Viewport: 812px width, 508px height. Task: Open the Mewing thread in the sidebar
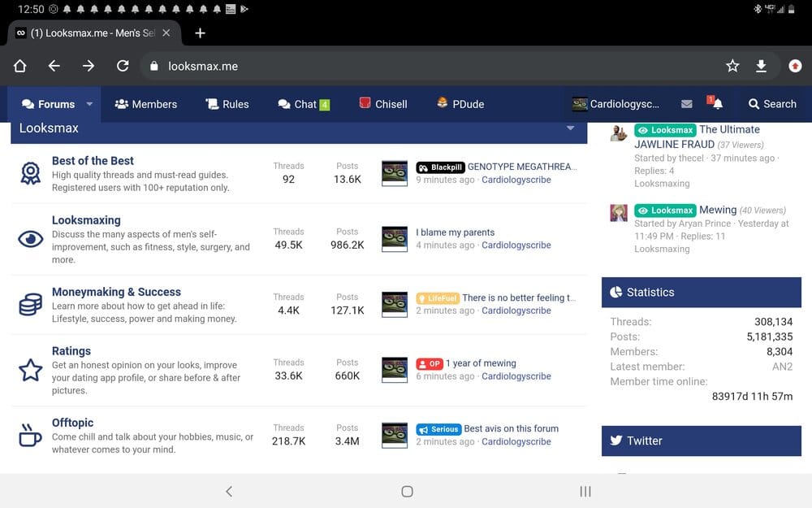[718, 210]
